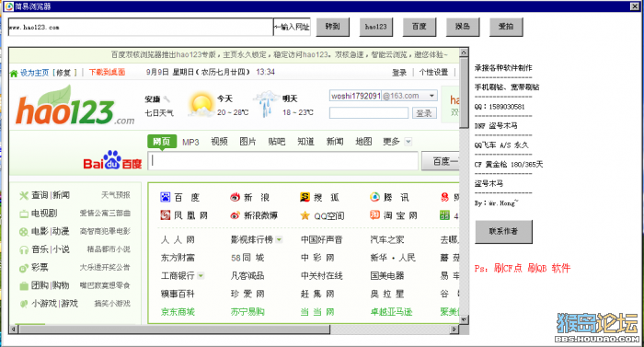Click into the URL address input field
Image resolution: width=644 pixels, height=347 pixels.
(x=141, y=27)
